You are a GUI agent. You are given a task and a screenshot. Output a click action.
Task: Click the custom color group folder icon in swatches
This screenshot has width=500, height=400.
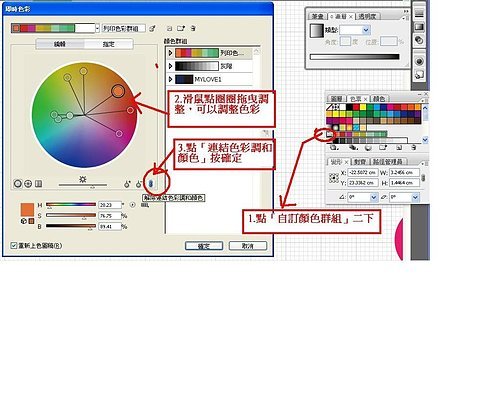click(x=330, y=134)
